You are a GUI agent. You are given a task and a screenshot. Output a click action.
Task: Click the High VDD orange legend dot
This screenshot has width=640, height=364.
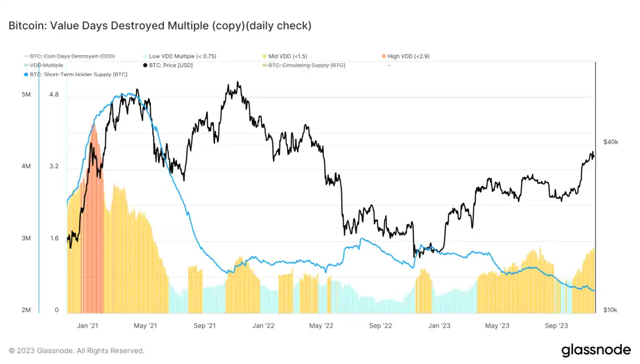[383, 56]
